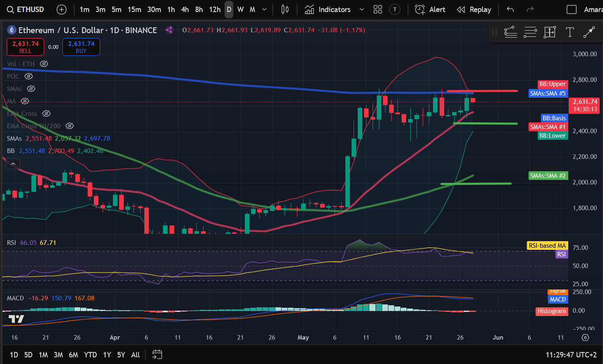Screen dimensions: 603x364
Task: Open chart settings gear on time axis
Action: pyautogui.click(x=585, y=338)
